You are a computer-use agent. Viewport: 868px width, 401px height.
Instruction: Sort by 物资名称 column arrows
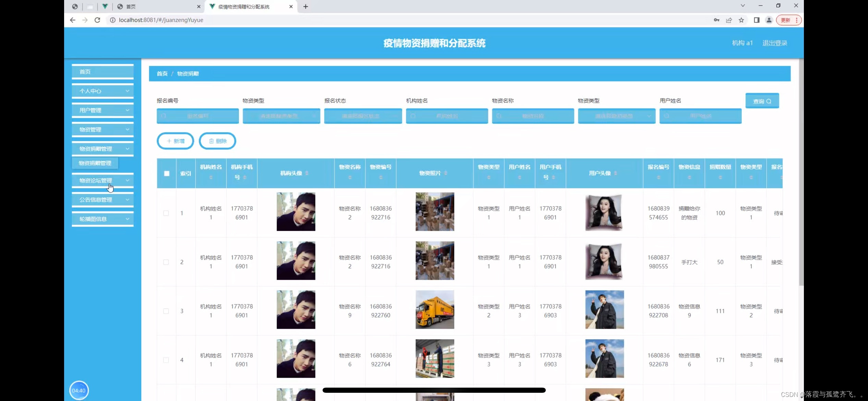point(350,178)
